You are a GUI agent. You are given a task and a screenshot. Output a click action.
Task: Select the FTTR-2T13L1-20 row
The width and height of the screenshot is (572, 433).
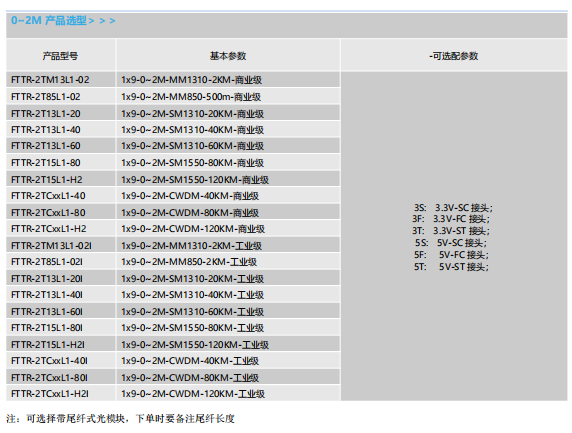173,113
